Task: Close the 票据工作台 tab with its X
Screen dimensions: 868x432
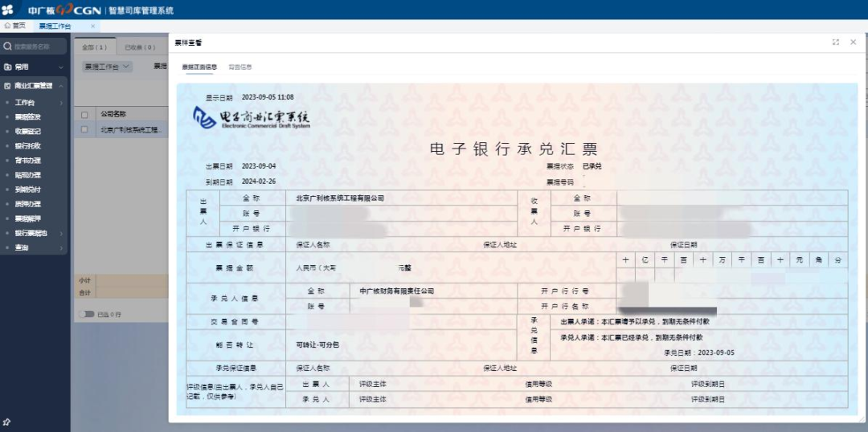Action: (x=92, y=26)
